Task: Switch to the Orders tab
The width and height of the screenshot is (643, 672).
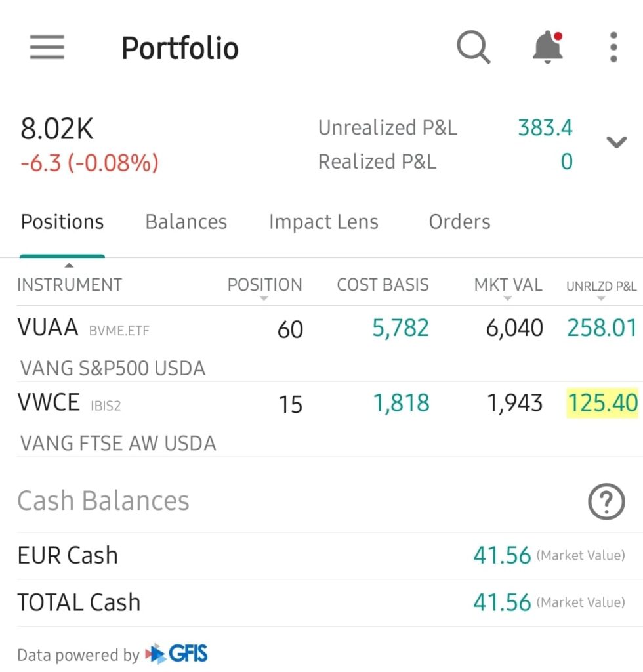Action: pos(459,222)
